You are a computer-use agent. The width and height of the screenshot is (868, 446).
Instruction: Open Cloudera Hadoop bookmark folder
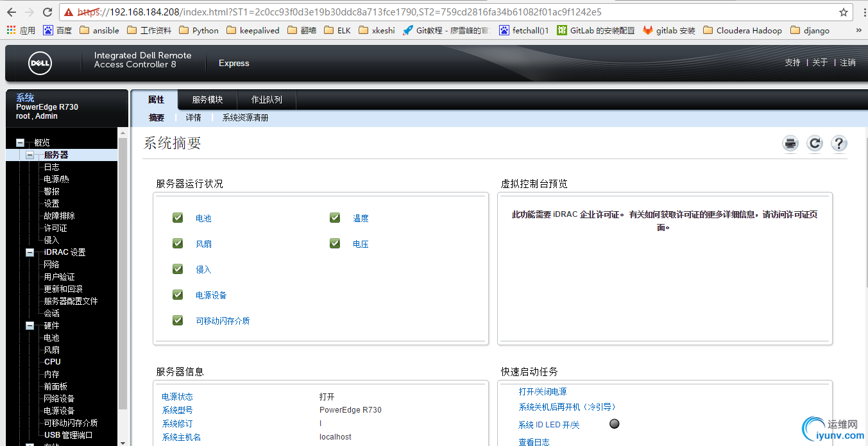[742, 30]
